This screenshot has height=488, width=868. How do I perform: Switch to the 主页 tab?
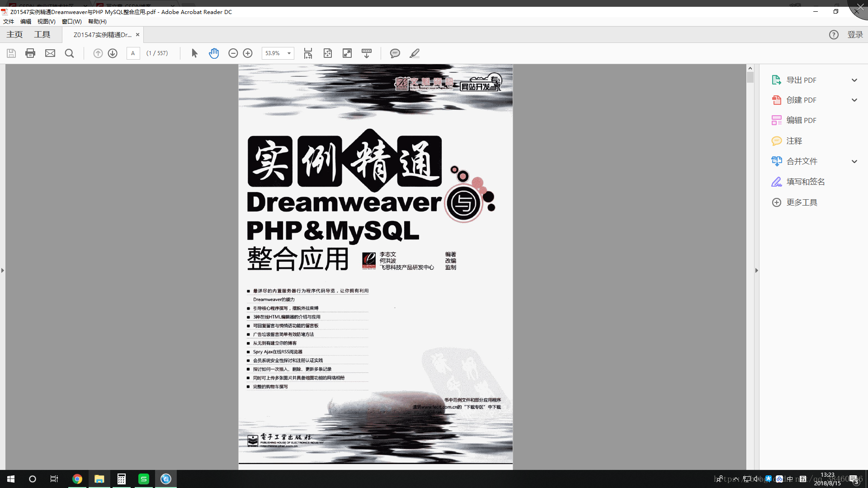(x=14, y=35)
